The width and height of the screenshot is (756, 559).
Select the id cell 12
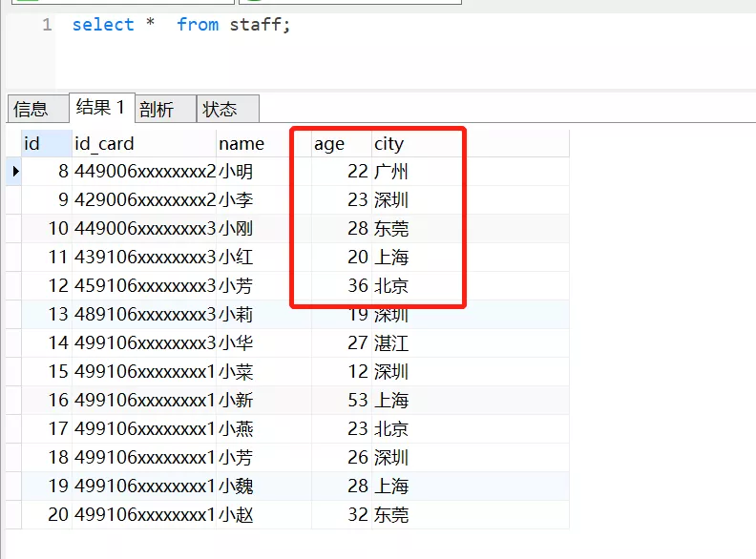tap(47, 286)
